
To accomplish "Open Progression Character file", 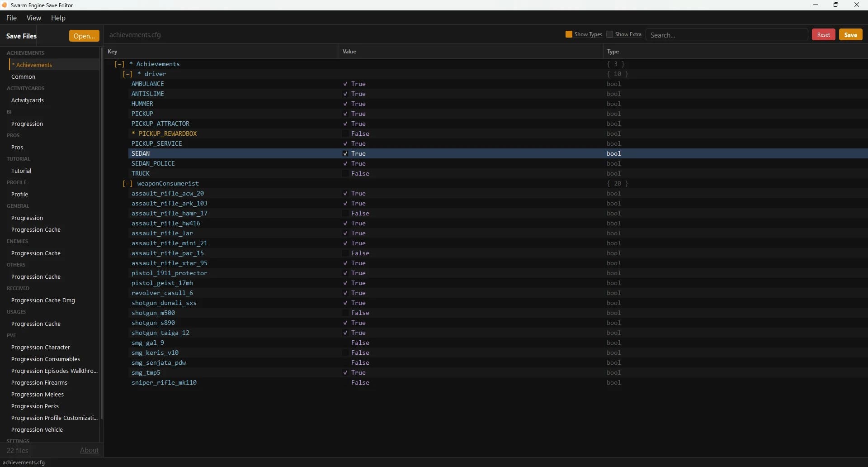I will [54, 347].
